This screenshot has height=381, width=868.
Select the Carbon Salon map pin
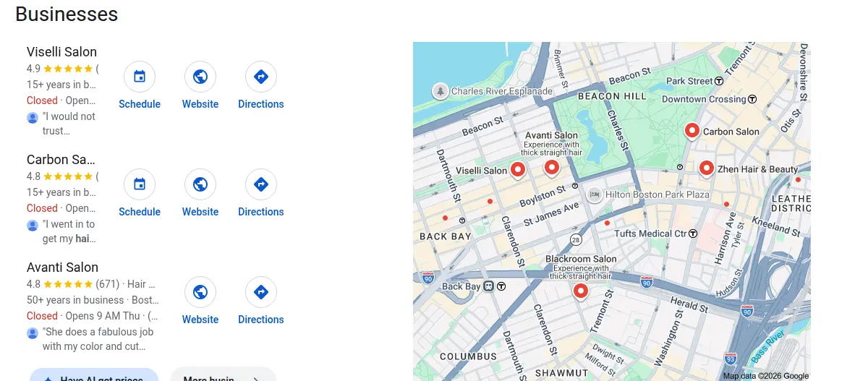pos(692,130)
